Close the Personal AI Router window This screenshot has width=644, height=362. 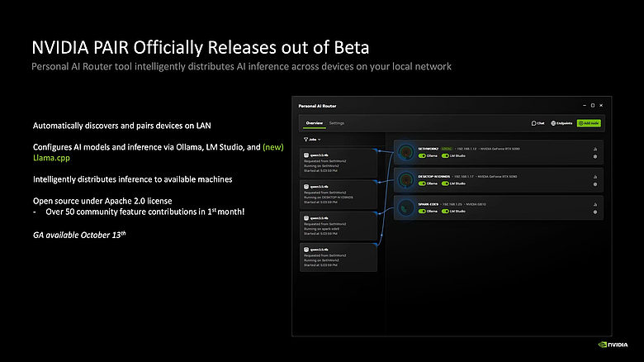click(601, 106)
